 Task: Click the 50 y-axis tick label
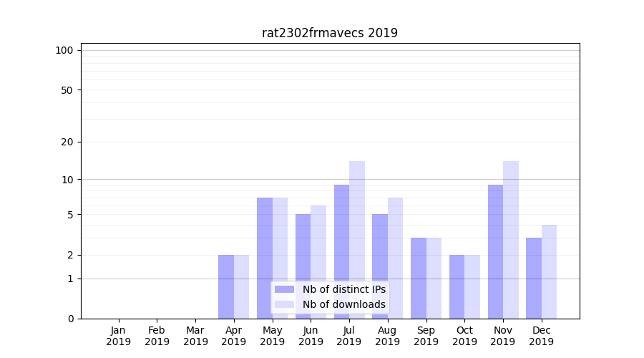click(x=67, y=90)
